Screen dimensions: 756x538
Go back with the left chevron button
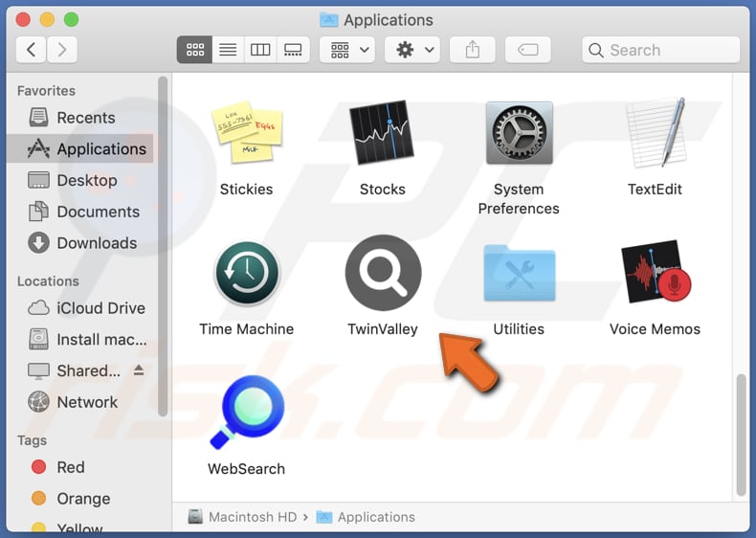[32, 50]
